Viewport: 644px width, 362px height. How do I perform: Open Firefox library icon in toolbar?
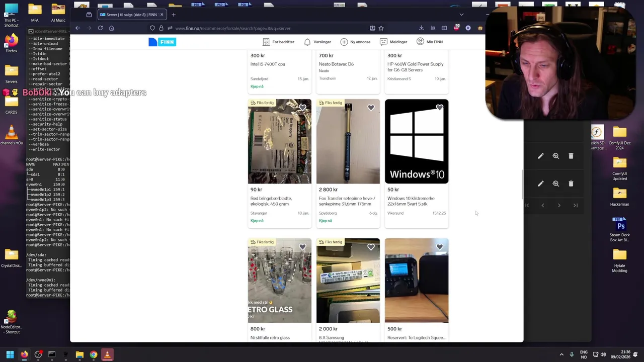pos(433,28)
